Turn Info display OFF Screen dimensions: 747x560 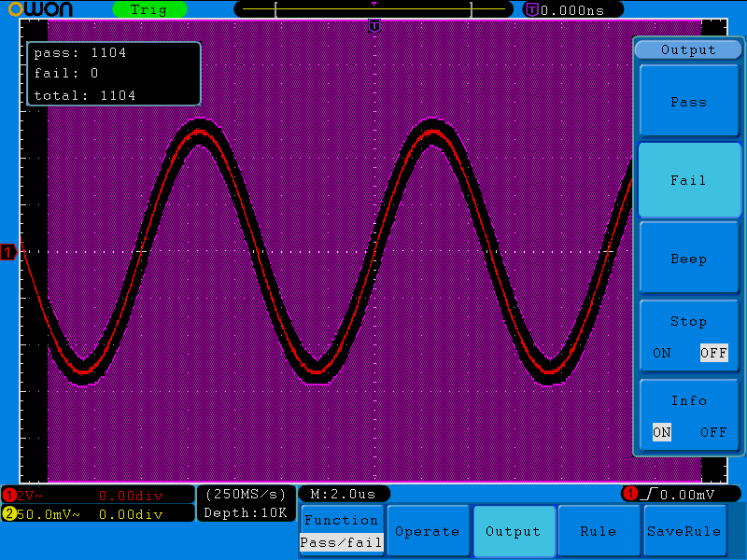(713, 432)
